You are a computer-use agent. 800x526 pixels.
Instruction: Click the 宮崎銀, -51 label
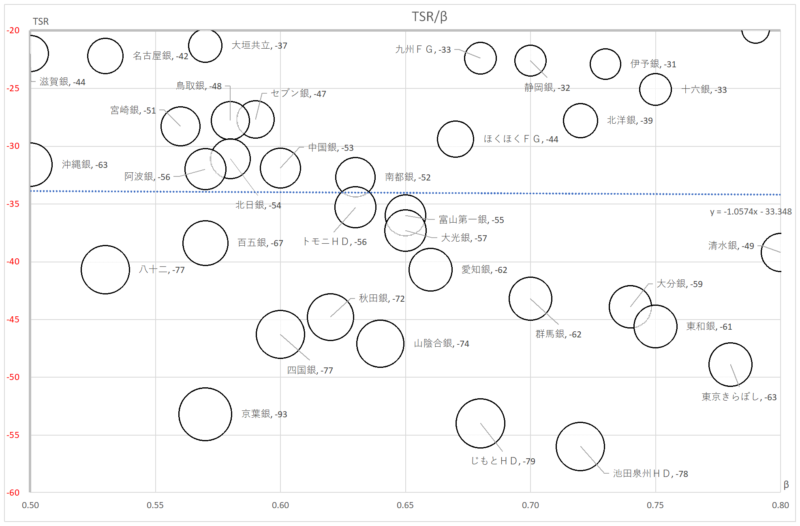[x=133, y=110]
